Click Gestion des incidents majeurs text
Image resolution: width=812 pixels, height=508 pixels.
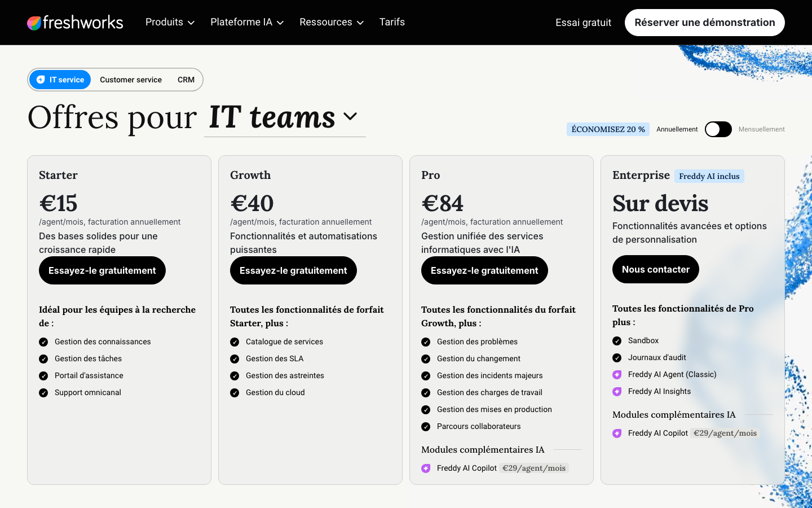[489, 375]
